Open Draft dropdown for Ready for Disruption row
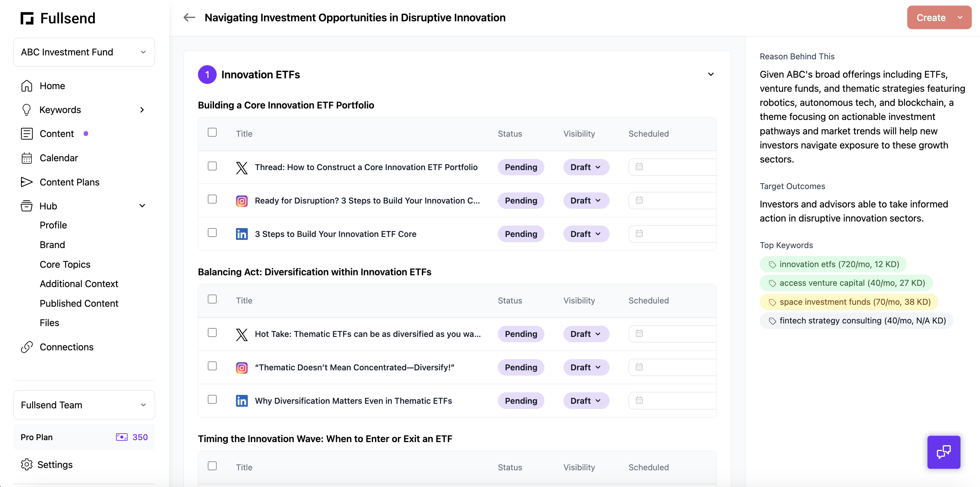980x487 pixels. 586,201
